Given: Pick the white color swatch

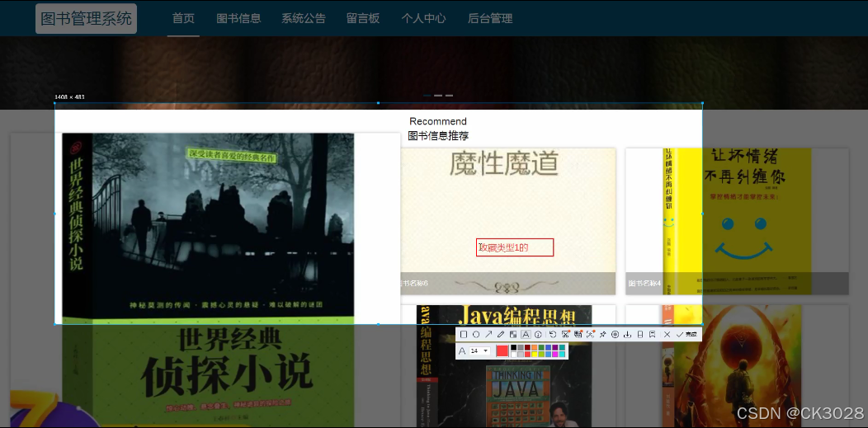Looking at the screenshot, I should pyautogui.click(x=514, y=355).
